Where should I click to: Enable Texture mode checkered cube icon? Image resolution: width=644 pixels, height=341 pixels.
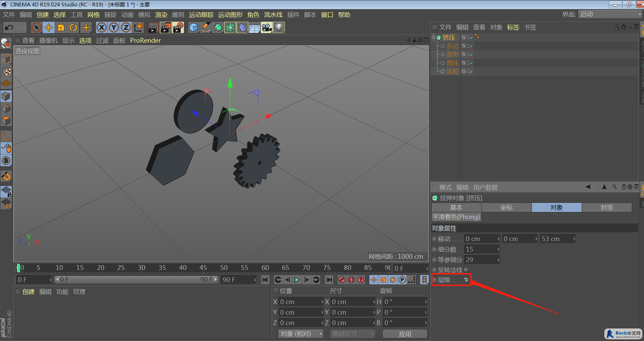6,71
